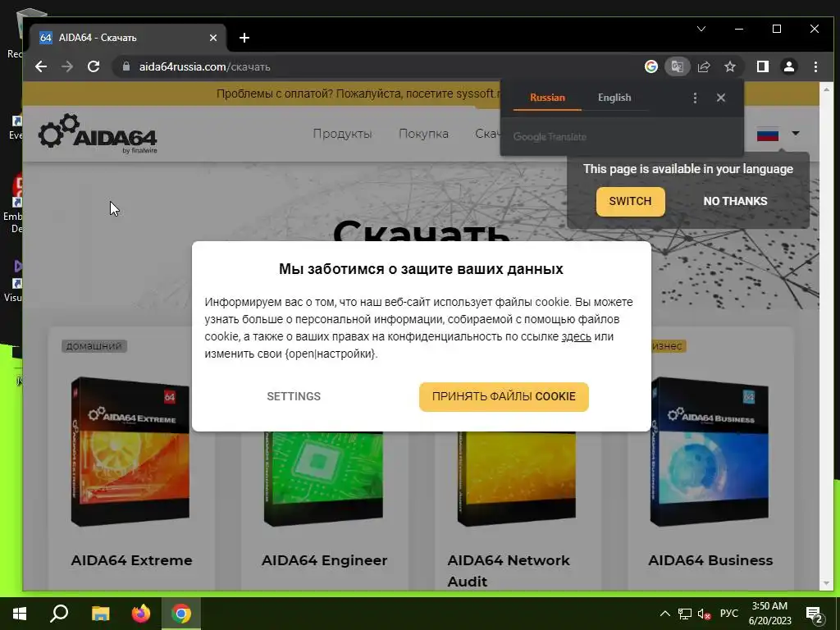Image resolution: width=840 pixels, height=630 pixels.
Task: Open the AIDA64 Business product title
Action: pos(710,559)
